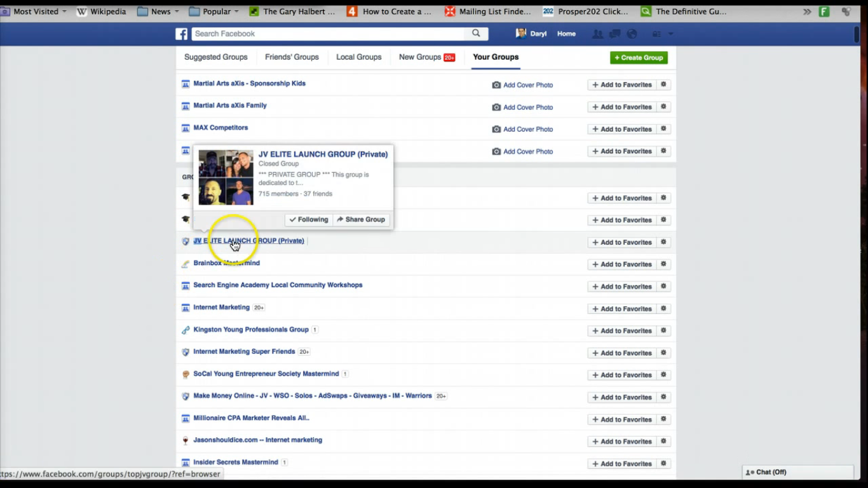Add Internet Marketing Super Friends to Favorites

(622, 353)
